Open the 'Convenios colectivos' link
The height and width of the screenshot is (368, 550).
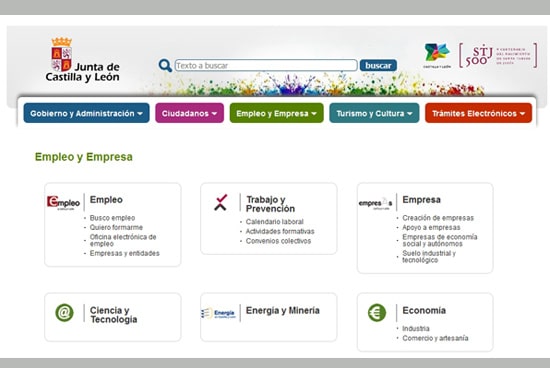tap(278, 241)
